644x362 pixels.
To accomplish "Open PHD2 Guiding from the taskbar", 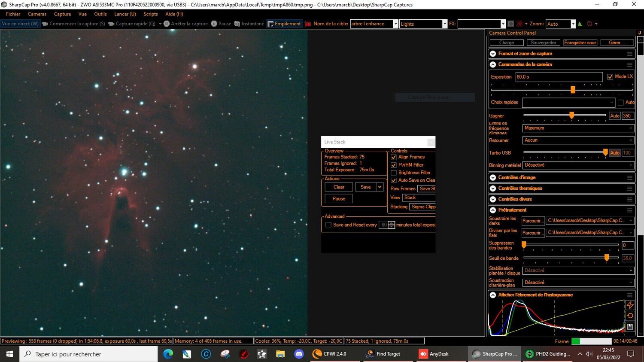I will tap(549, 353).
